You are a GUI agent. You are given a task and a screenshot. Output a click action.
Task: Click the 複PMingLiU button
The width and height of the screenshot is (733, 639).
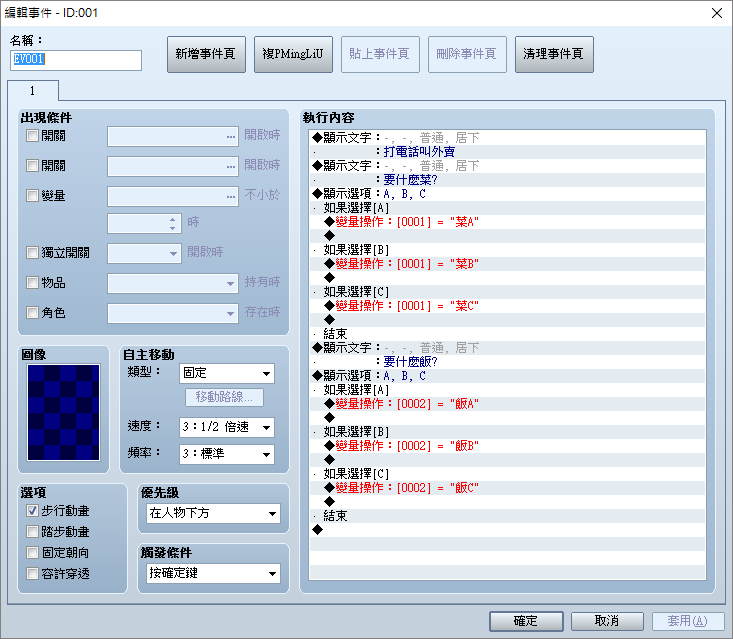coord(293,54)
